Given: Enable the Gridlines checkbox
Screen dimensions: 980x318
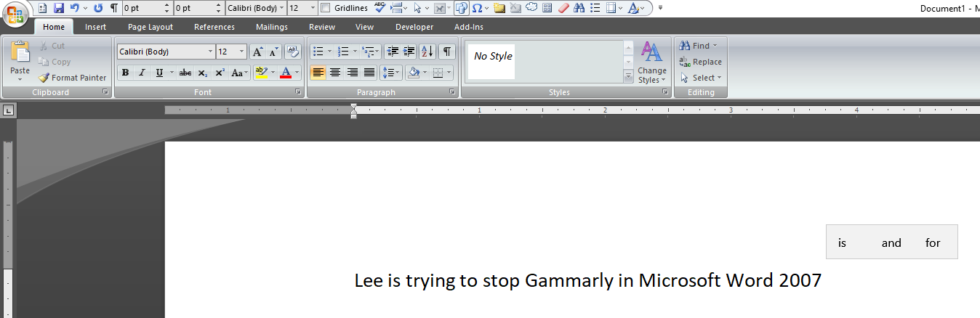Looking at the screenshot, I should click(325, 8).
